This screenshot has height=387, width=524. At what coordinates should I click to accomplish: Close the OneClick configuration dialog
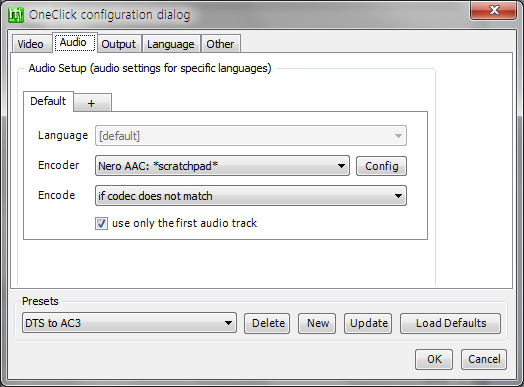click(494, 11)
